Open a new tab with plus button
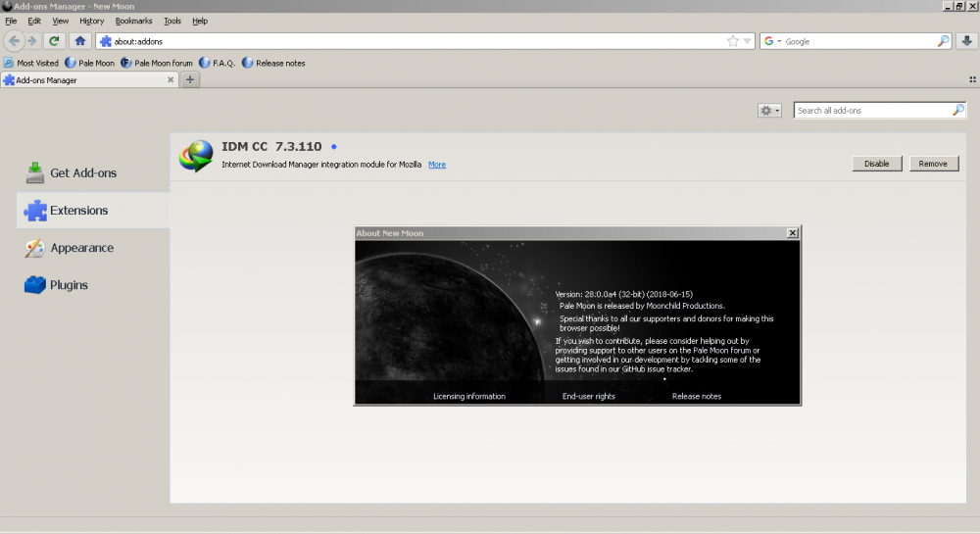 pos(190,80)
